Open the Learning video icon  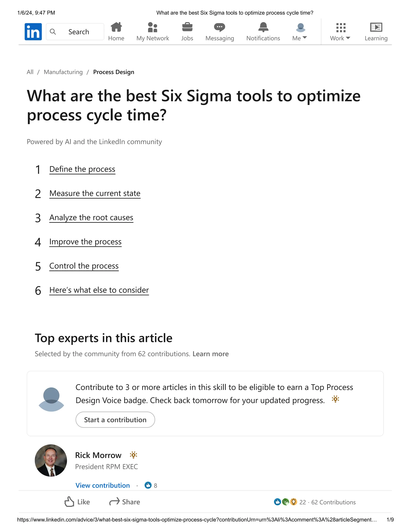(376, 27)
